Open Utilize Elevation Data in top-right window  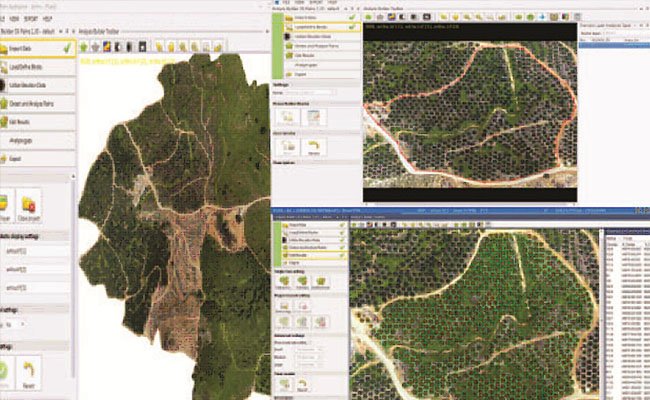tap(322, 36)
